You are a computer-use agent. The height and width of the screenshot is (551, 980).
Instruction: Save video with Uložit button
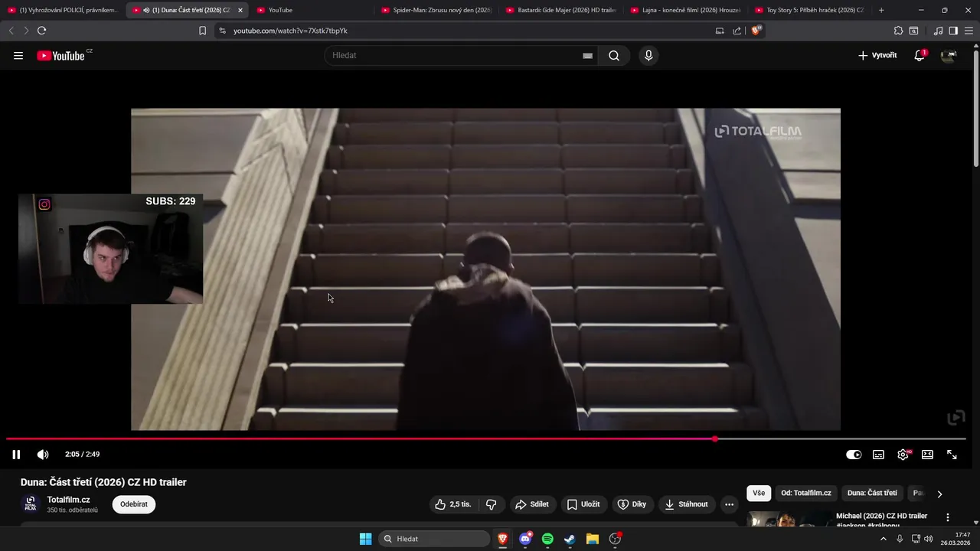583,504
